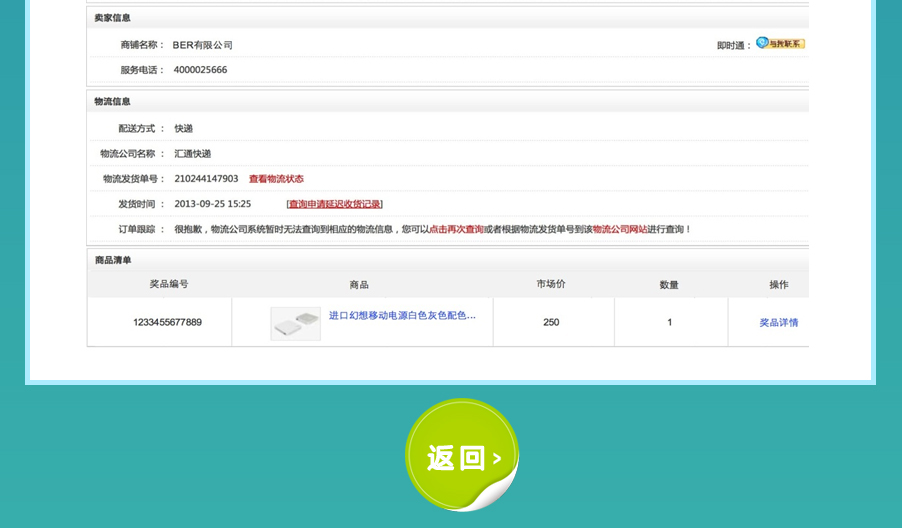Visit the 物流公司网站 link

[619, 229]
